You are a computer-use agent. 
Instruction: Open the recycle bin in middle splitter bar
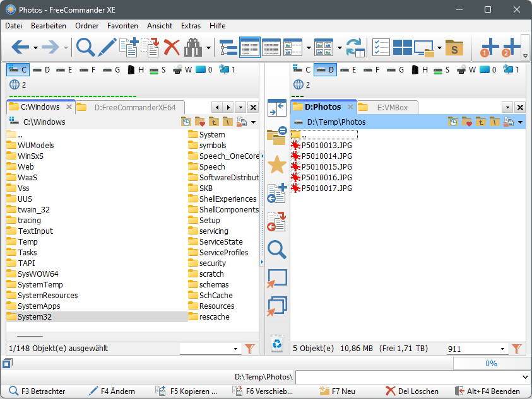pos(276,344)
